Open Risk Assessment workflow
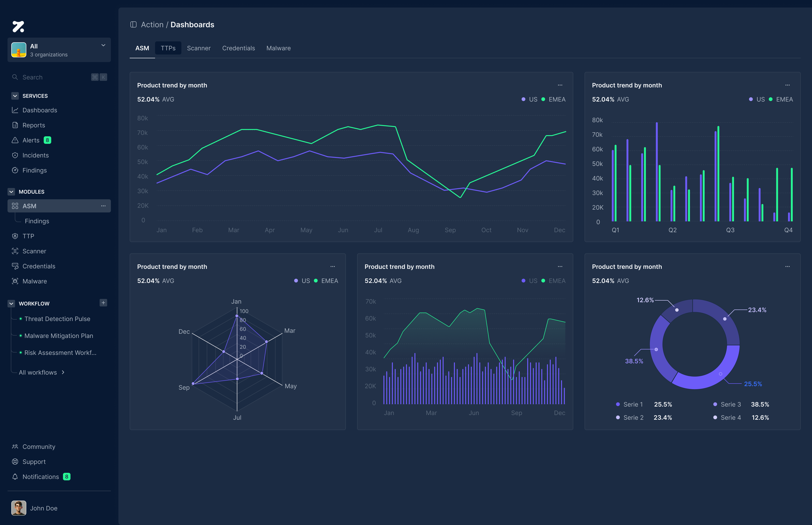 pyautogui.click(x=60, y=353)
